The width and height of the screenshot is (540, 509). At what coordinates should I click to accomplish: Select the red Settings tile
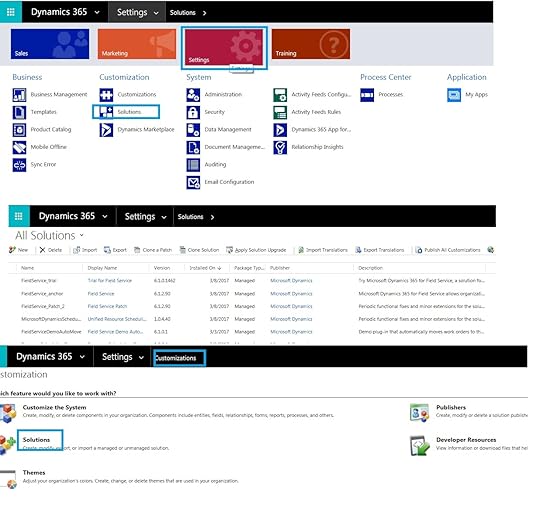pyautogui.click(x=224, y=47)
